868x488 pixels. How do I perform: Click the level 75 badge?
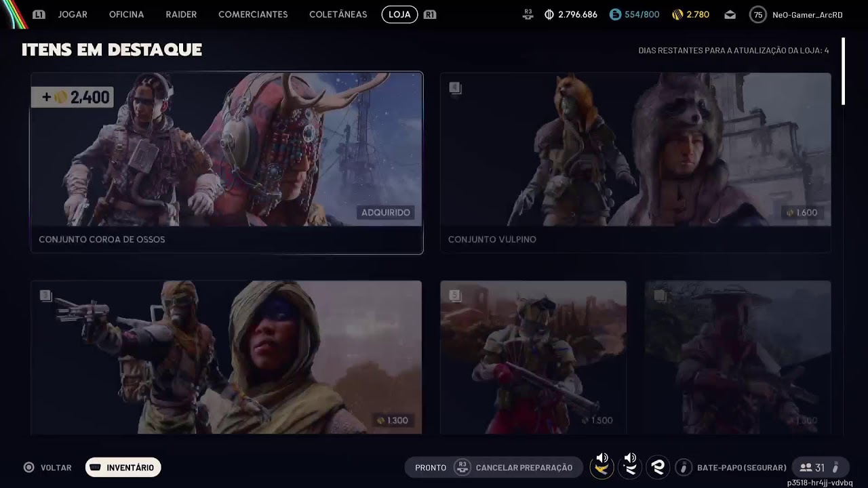[757, 14]
